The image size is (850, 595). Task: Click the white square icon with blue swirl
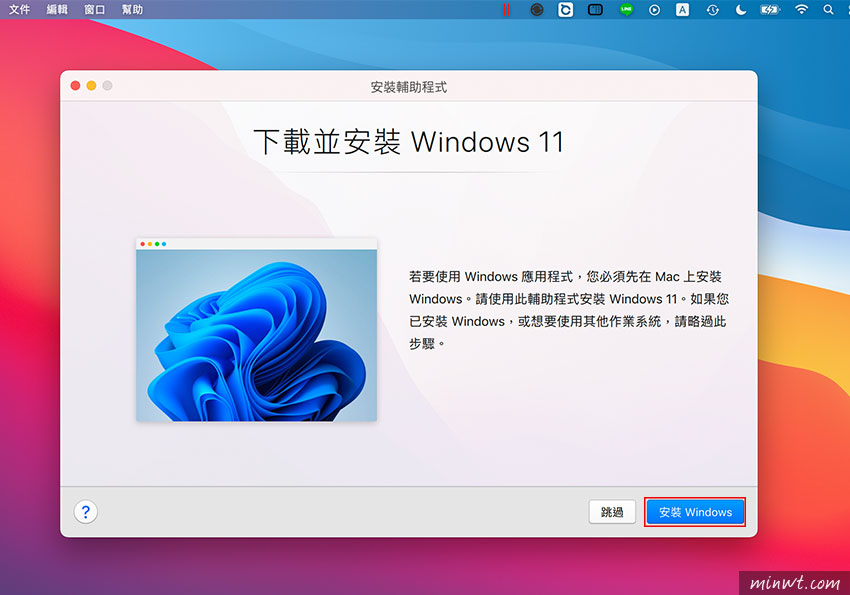pyautogui.click(x=565, y=9)
